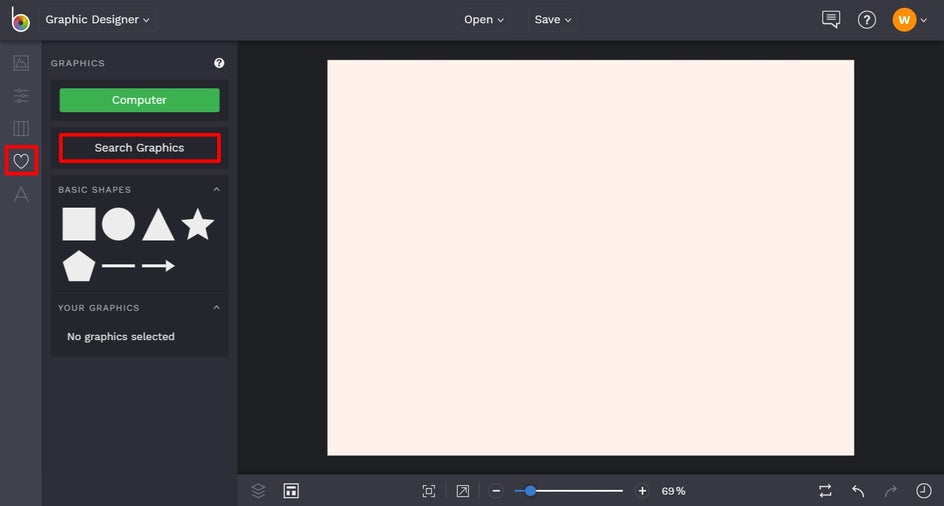This screenshot has width=944, height=506.
Task: Open the Save menu
Action: click(553, 19)
